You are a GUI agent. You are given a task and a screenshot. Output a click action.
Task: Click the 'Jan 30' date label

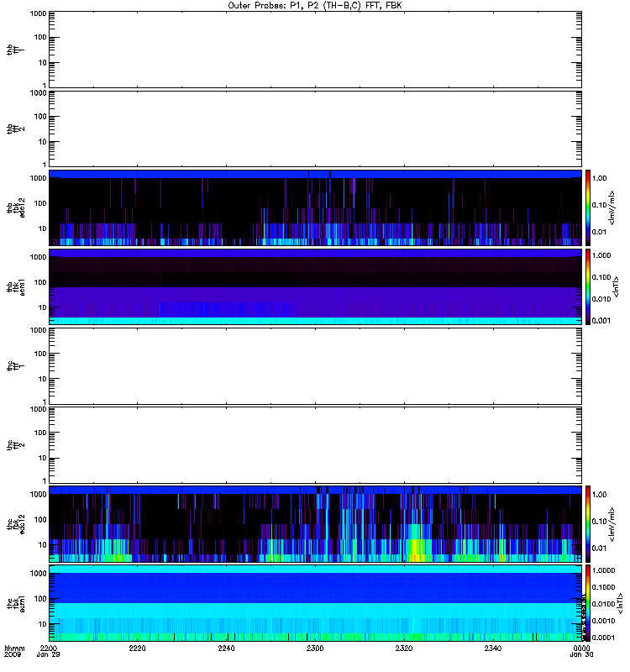coord(581,654)
